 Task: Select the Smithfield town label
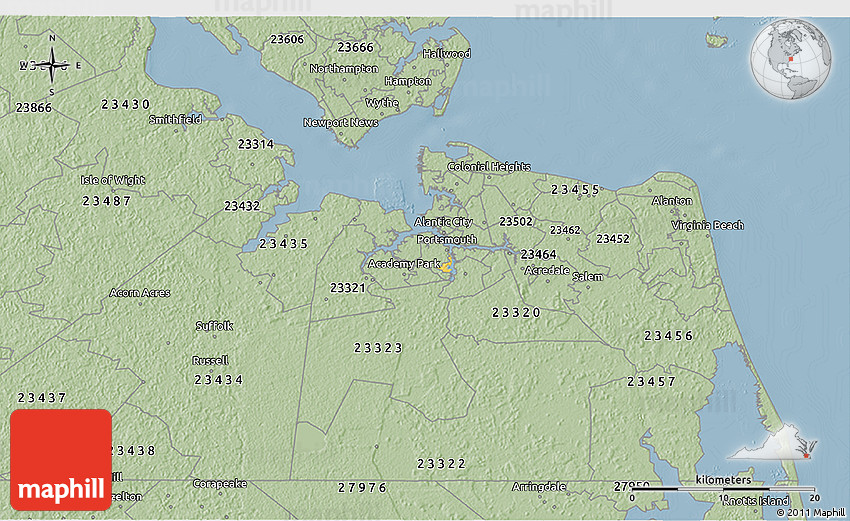(x=175, y=119)
